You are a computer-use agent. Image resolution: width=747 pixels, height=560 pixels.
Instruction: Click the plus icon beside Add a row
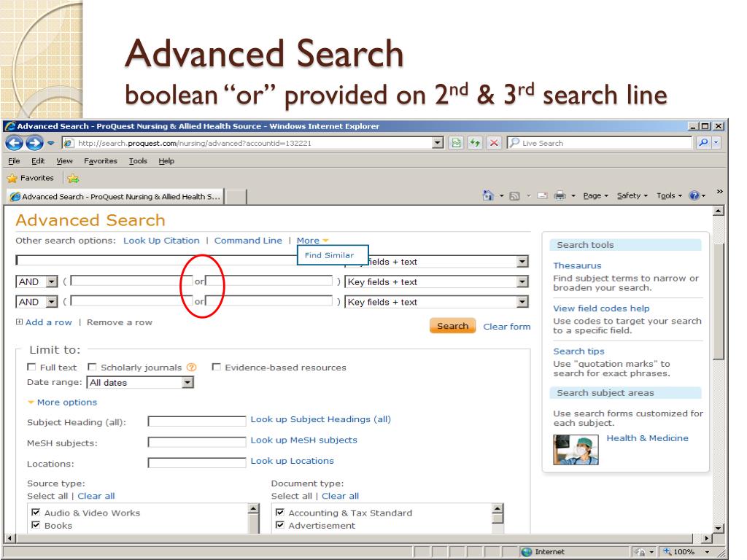point(19,322)
